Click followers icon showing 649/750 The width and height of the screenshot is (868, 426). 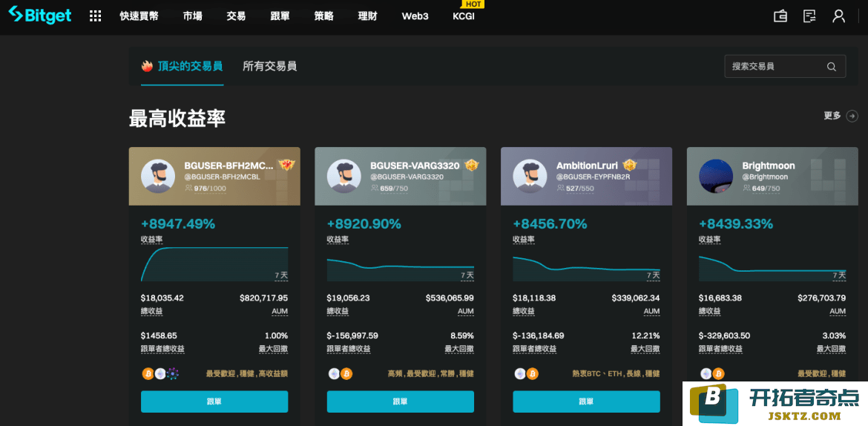pyautogui.click(x=746, y=189)
